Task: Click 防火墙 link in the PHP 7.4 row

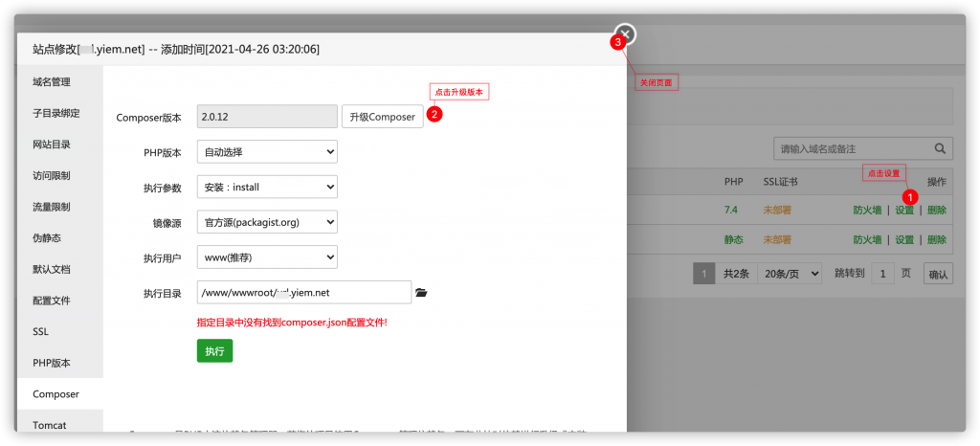Action: point(867,211)
